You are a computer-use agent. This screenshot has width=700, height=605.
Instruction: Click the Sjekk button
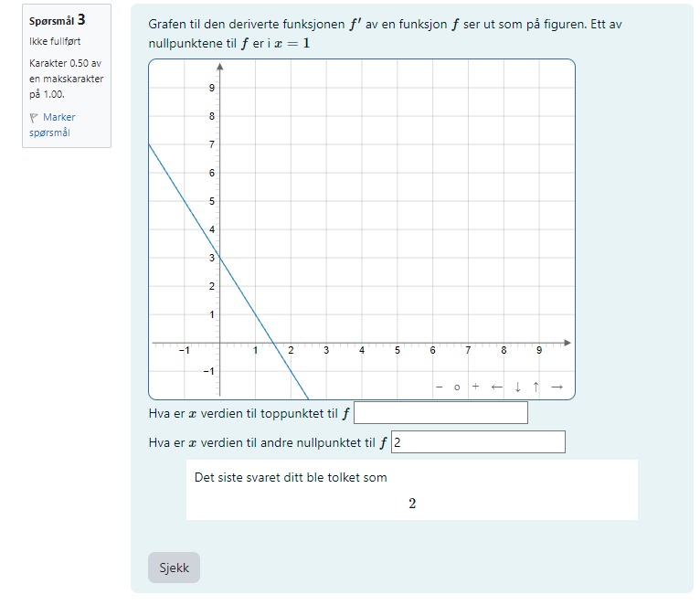[x=175, y=568]
